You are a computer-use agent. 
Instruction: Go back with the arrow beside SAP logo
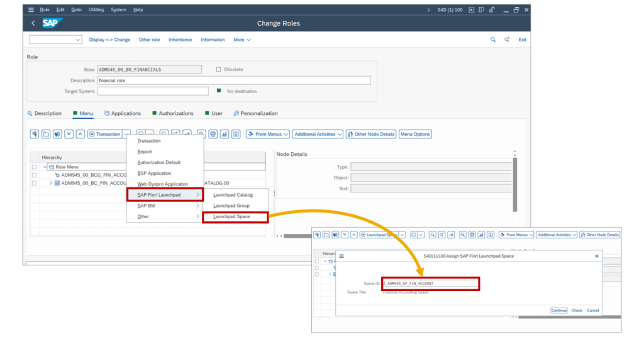point(33,23)
